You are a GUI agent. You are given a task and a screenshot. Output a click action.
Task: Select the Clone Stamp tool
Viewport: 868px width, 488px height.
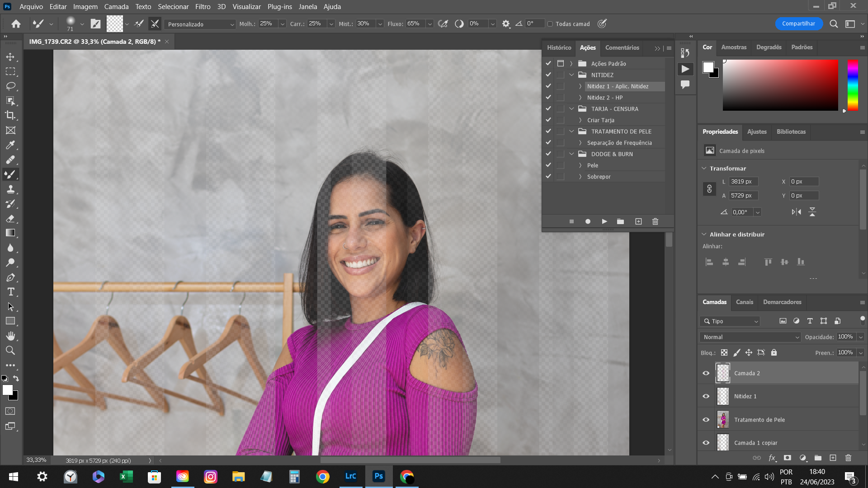coord(11,189)
